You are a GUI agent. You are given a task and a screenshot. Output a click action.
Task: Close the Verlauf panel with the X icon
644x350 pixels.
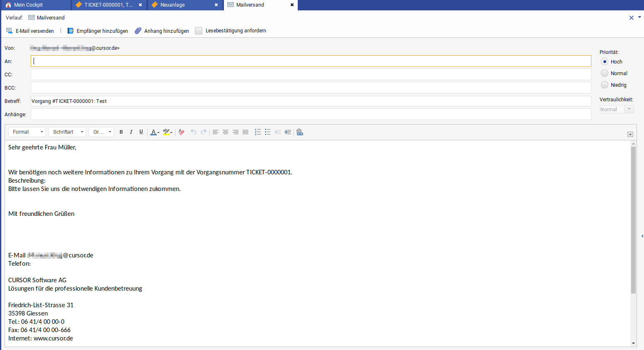(x=632, y=18)
